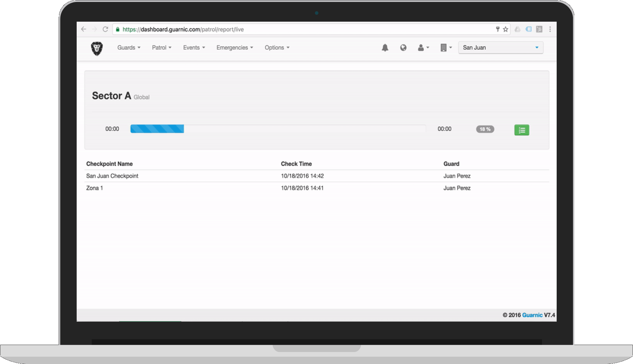Reload the page in the browser
This screenshot has height=364, width=633.
[105, 29]
